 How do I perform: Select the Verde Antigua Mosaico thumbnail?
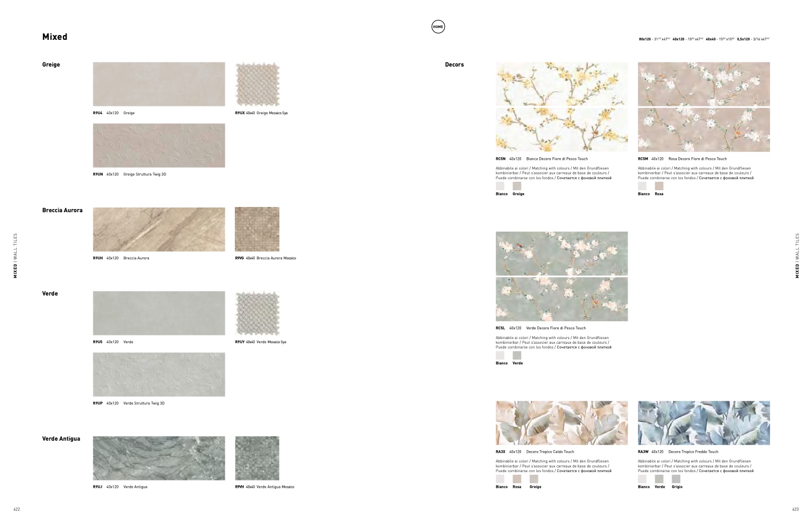[257, 458]
